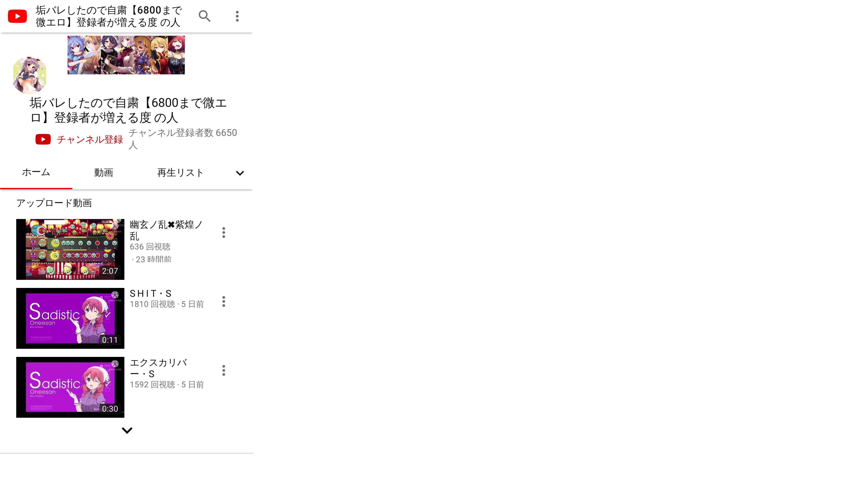Open the search magnifier icon
868x486 pixels.
(x=205, y=16)
